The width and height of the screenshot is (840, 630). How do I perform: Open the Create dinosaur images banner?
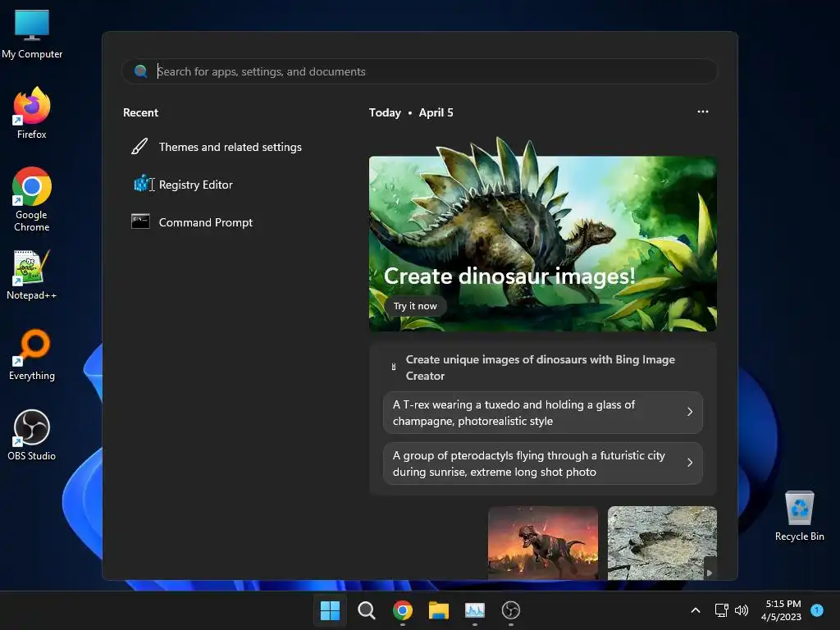543,243
